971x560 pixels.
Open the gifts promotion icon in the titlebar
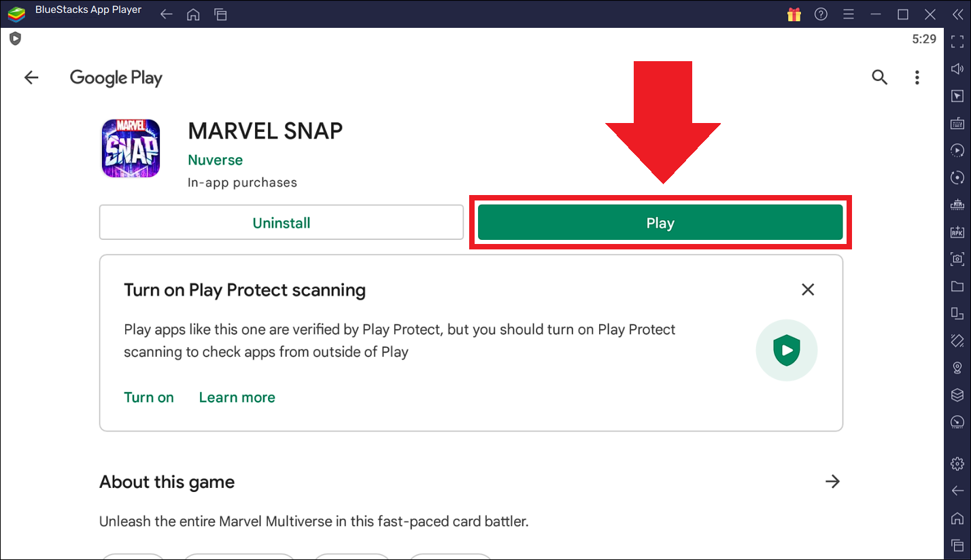click(794, 14)
